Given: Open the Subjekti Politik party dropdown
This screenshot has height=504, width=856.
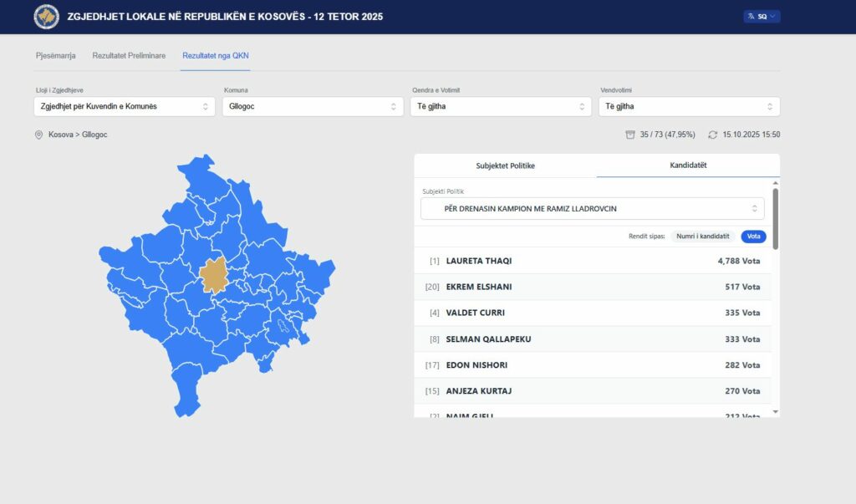Looking at the screenshot, I should tap(592, 209).
